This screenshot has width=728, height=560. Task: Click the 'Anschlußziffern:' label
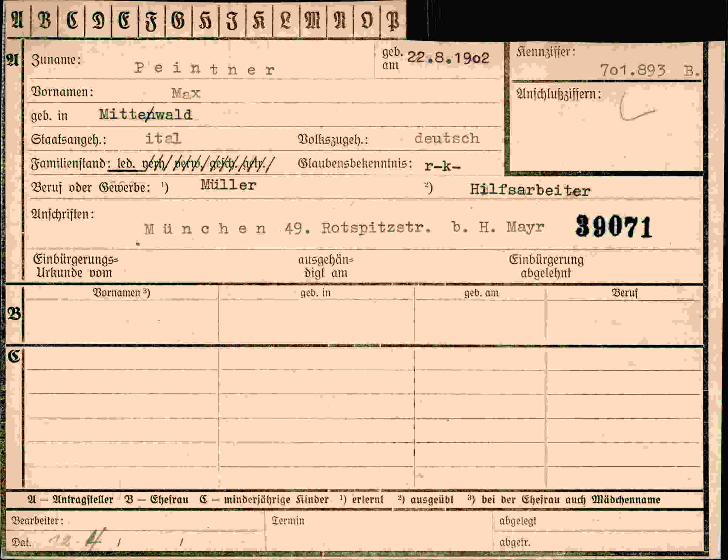(x=559, y=94)
